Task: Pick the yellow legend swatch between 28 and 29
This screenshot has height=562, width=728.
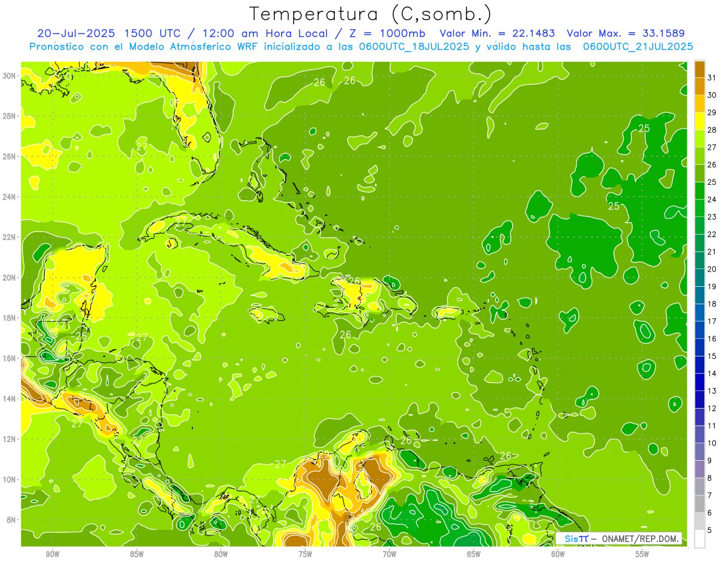Action: tap(699, 121)
